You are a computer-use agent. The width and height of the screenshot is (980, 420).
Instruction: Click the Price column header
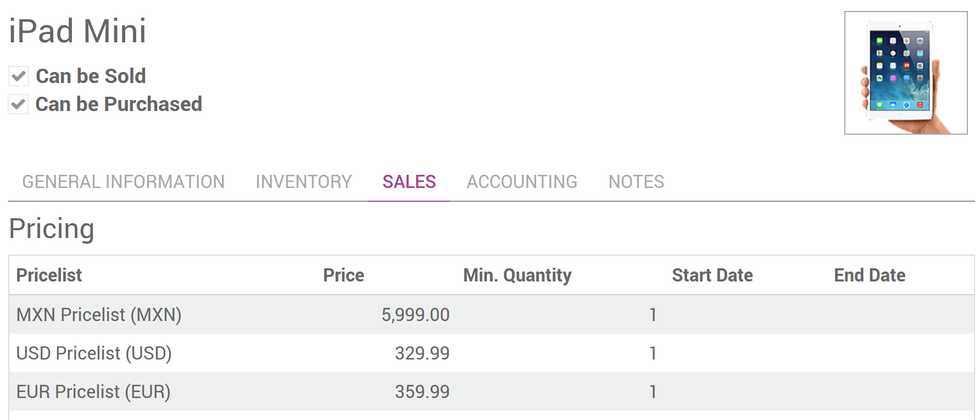coord(344,275)
